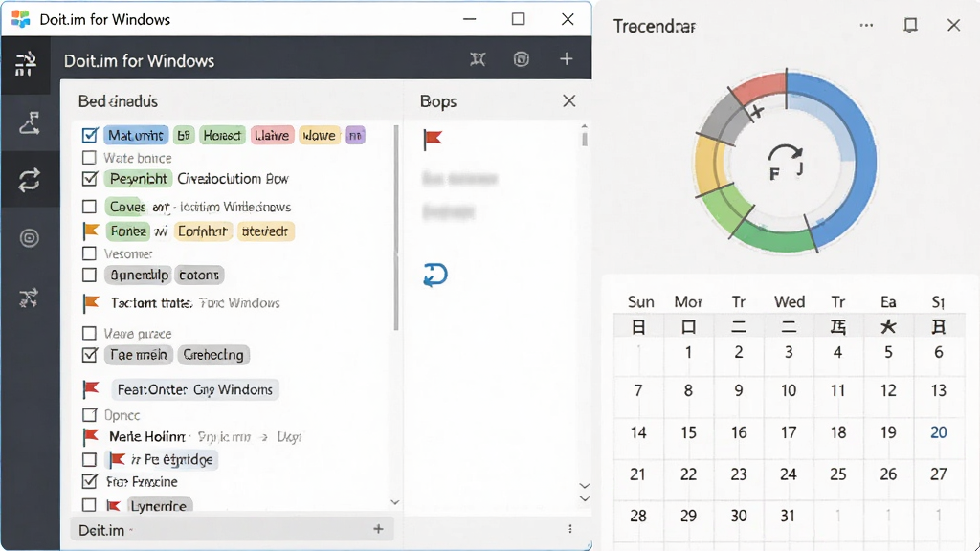Open the circular target icon in sidebar

tap(30, 238)
